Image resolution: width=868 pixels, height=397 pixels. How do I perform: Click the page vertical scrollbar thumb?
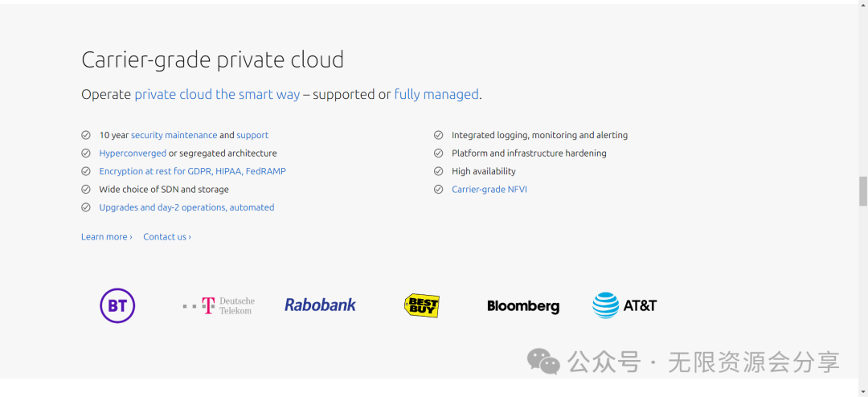click(862, 191)
